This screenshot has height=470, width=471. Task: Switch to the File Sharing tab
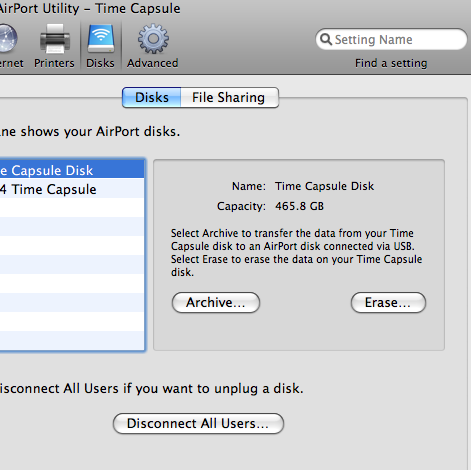click(229, 98)
